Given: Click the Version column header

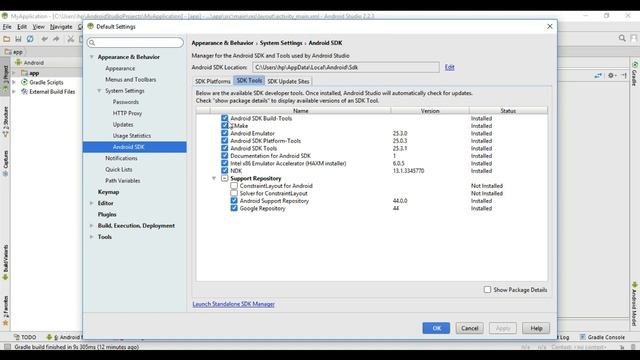Looking at the screenshot, I should point(430,111).
